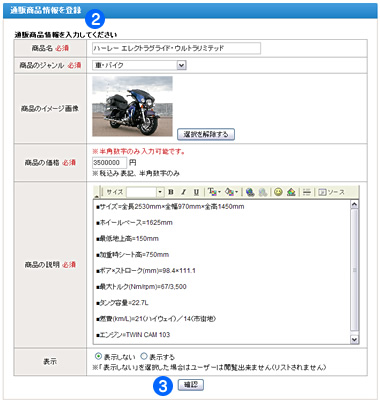Toggle underline formatting in editor toolbar
This screenshot has width=380, height=402.
point(196,192)
